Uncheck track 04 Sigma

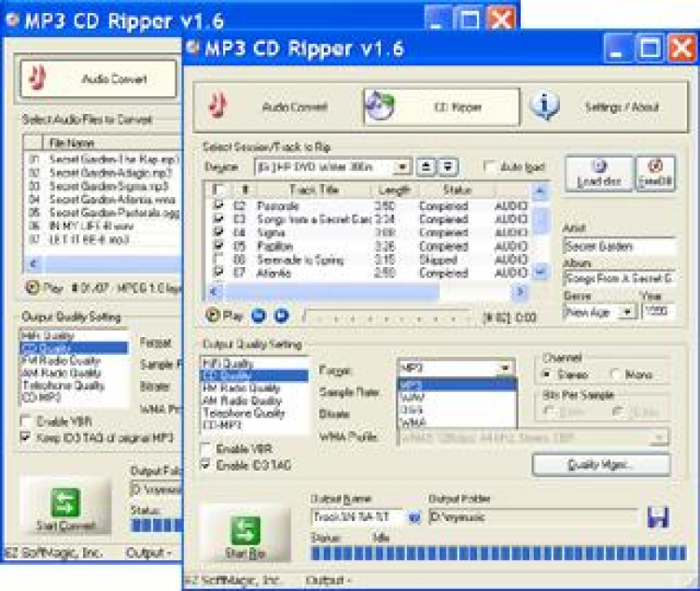click(218, 232)
